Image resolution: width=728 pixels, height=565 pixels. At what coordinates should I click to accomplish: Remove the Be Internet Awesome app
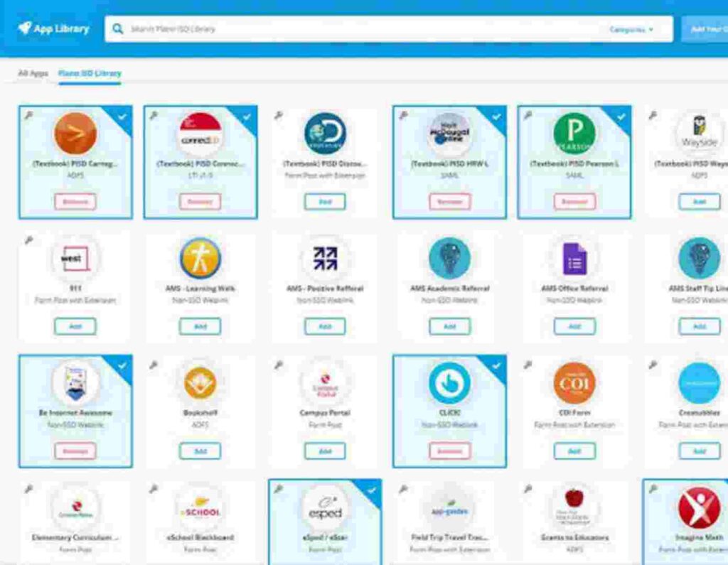[x=75, y=451]
